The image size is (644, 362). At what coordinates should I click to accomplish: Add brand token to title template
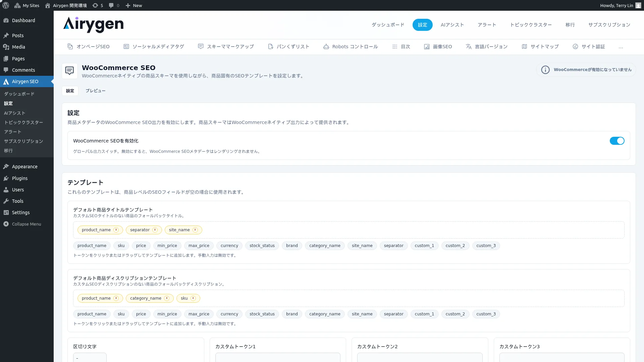pyautogui.click(x=292, y=246)
